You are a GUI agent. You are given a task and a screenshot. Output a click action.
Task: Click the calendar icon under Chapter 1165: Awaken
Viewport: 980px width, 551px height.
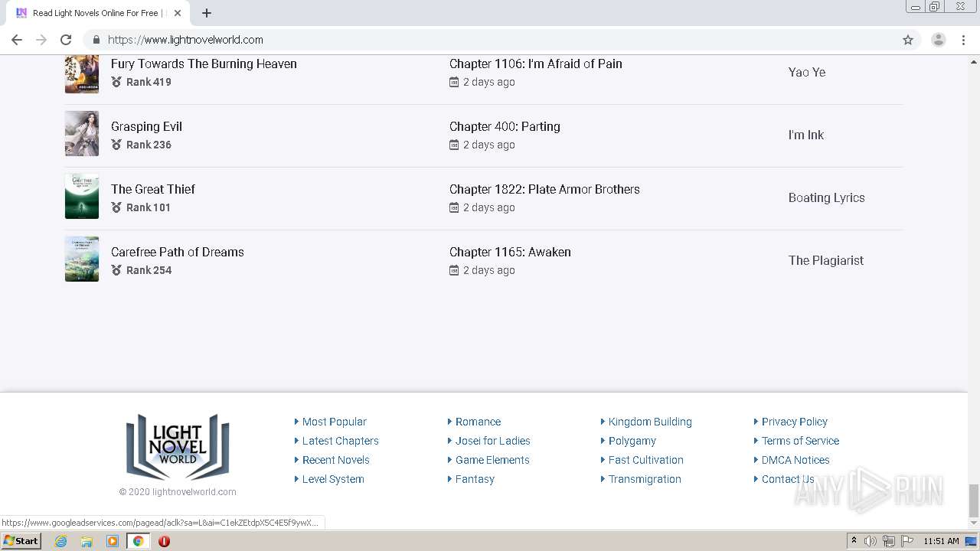[454, 270]
